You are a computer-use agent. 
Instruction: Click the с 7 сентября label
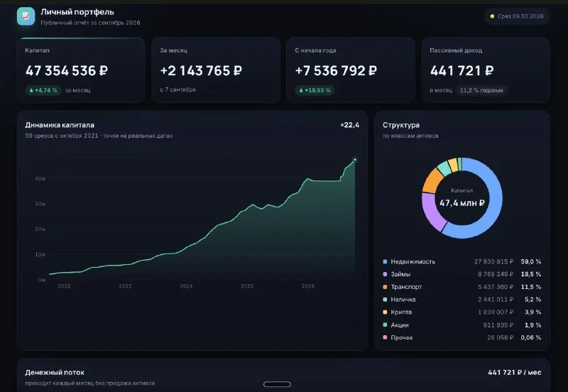pos(178,89)
